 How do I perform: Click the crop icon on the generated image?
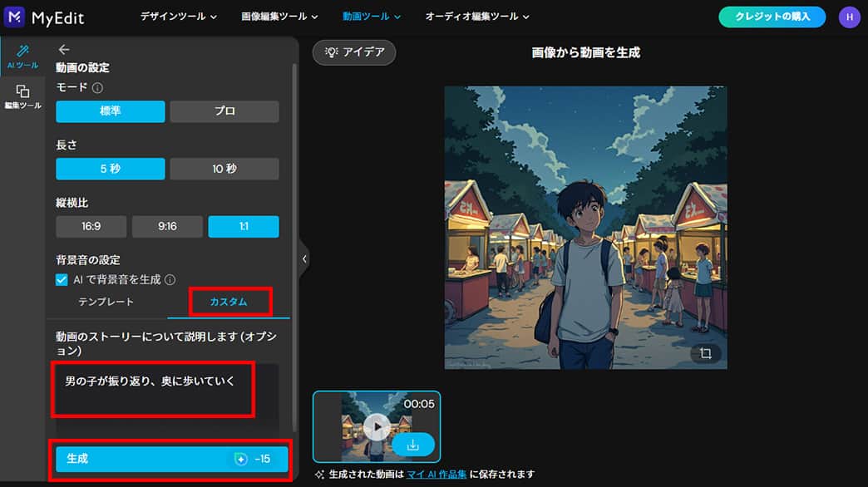tap(705, 353)
